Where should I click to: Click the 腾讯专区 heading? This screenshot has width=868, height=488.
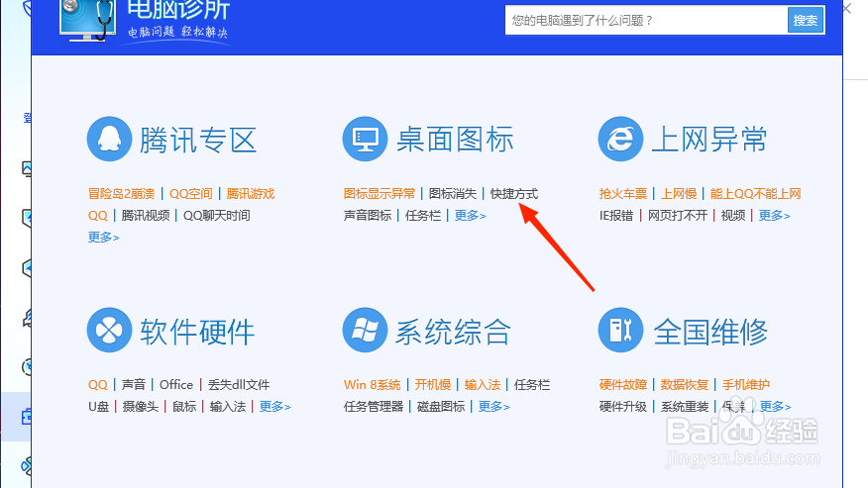198,140
